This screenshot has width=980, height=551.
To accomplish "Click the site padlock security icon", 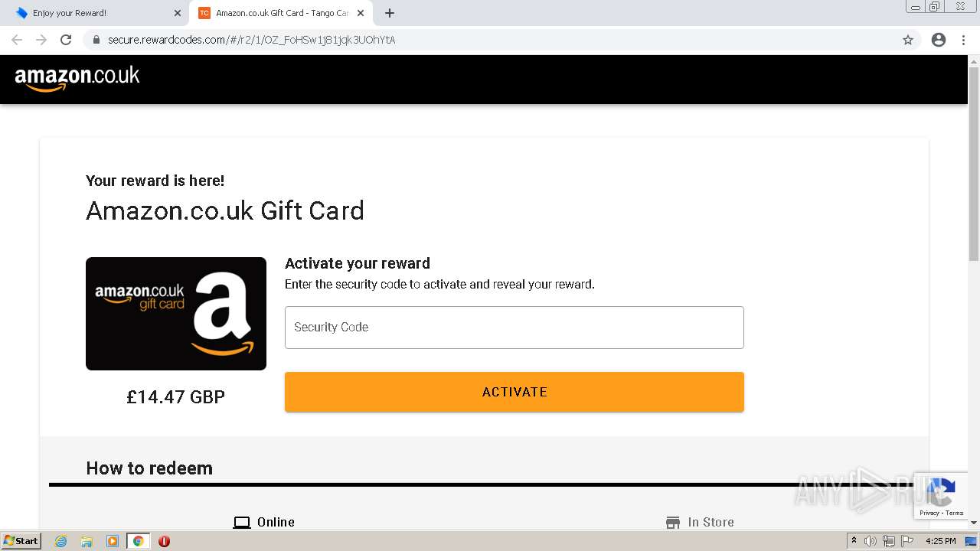I will 96,40.
